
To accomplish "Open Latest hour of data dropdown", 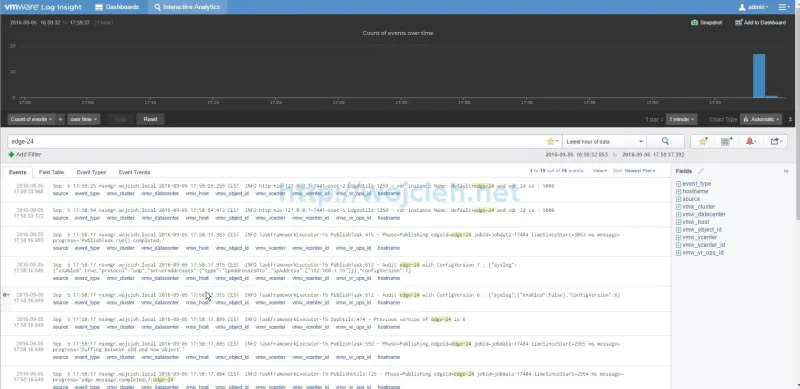I will [604, 141].
